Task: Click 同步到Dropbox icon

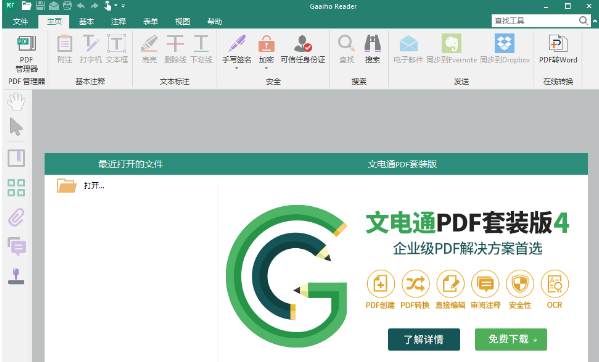Action: [505, 43]
